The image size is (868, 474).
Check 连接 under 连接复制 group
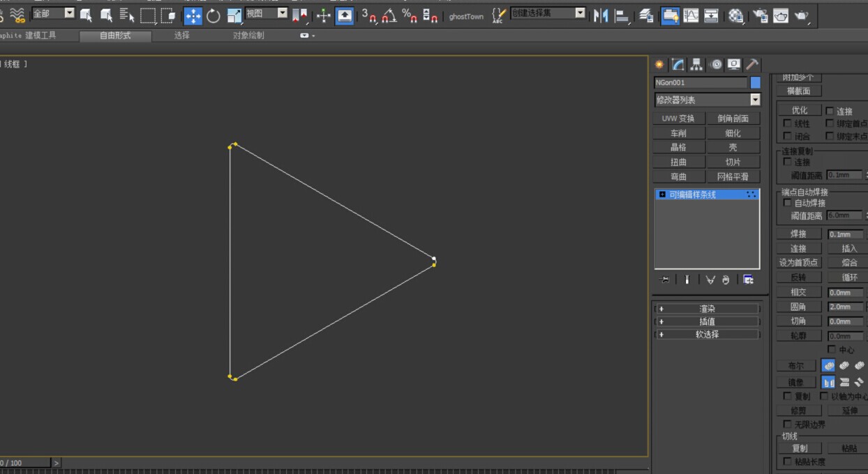(x=788, y=162)
